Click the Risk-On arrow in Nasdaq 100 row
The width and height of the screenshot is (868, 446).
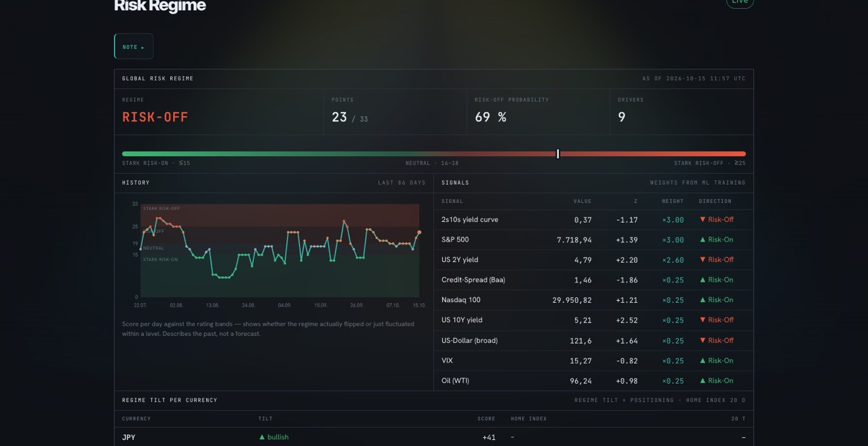pyautogui.click(x=703, y=300)
